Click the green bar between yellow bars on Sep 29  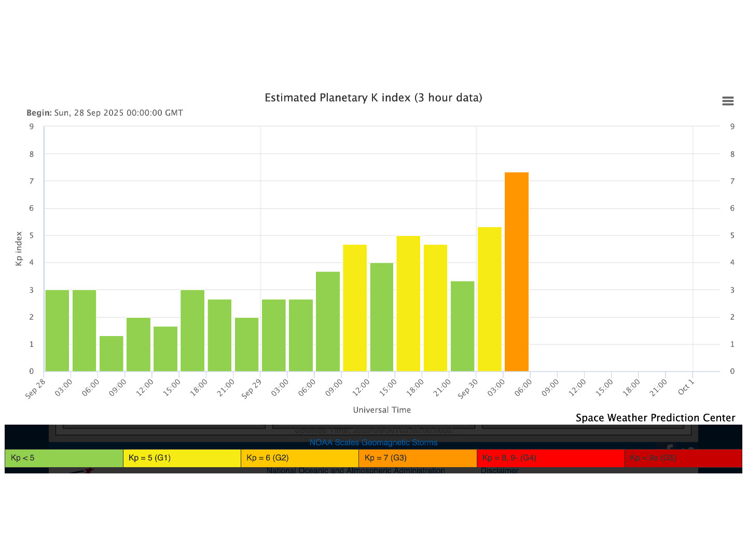[382, 317]
